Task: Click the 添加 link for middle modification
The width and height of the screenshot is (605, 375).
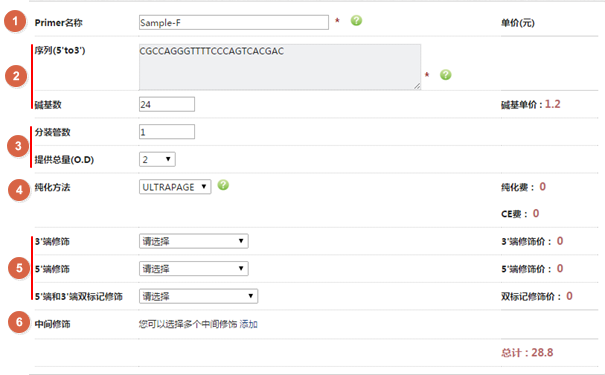Action: 248,324
